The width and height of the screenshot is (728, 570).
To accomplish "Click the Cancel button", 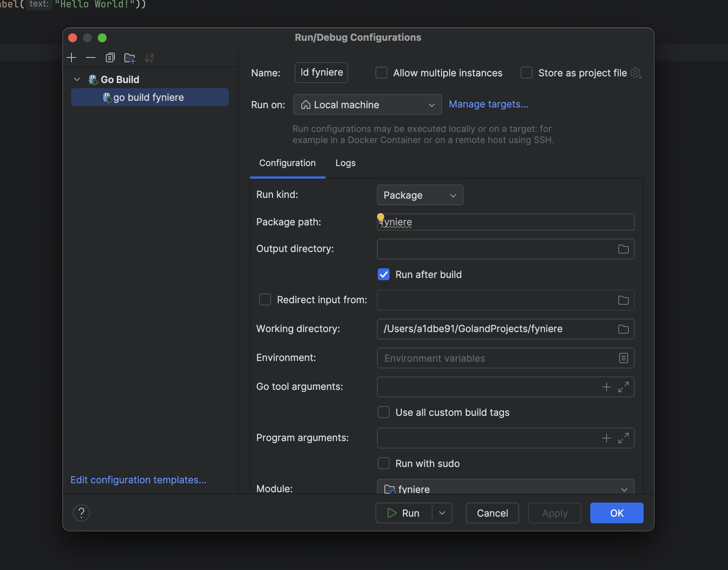I will [x=492, y=513].
